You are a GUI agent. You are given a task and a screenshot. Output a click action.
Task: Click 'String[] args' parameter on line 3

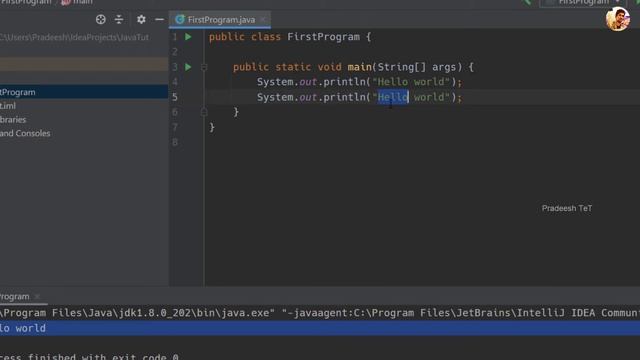[416, 67]
